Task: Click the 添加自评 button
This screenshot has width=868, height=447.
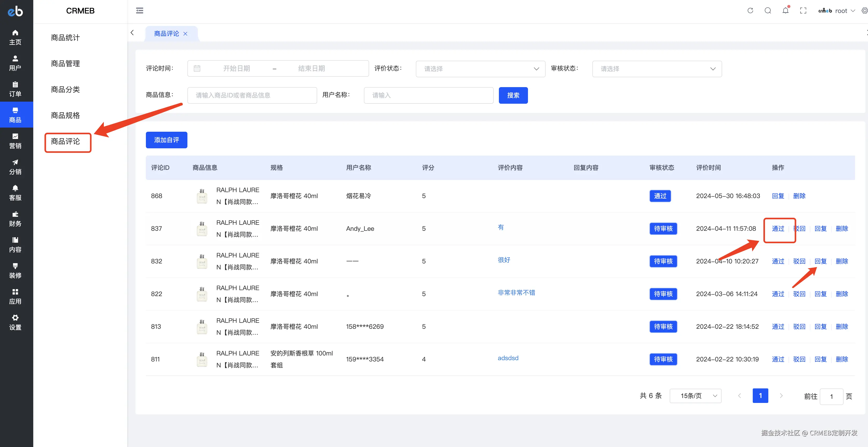Action: (166, 140)
